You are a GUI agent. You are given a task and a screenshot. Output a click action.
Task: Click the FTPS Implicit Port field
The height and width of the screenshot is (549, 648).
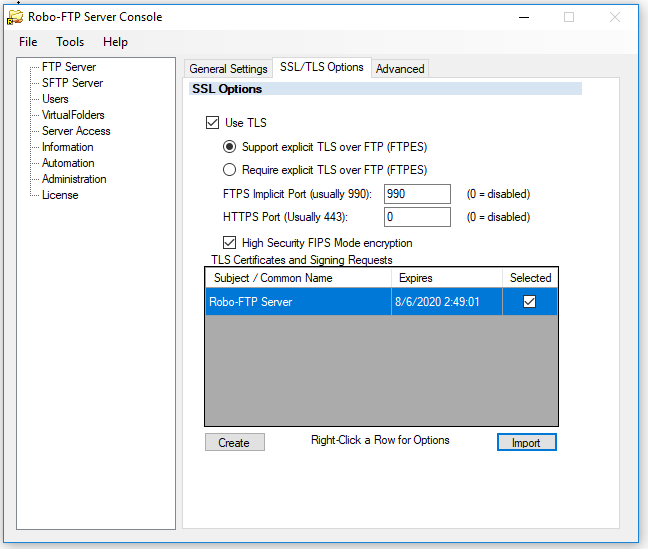pyautogui.click(x=417, y=194)
